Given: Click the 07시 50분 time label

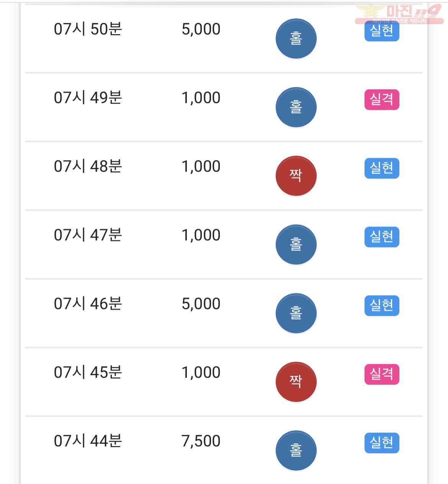Looking at the screenshot, I should 88,29.
